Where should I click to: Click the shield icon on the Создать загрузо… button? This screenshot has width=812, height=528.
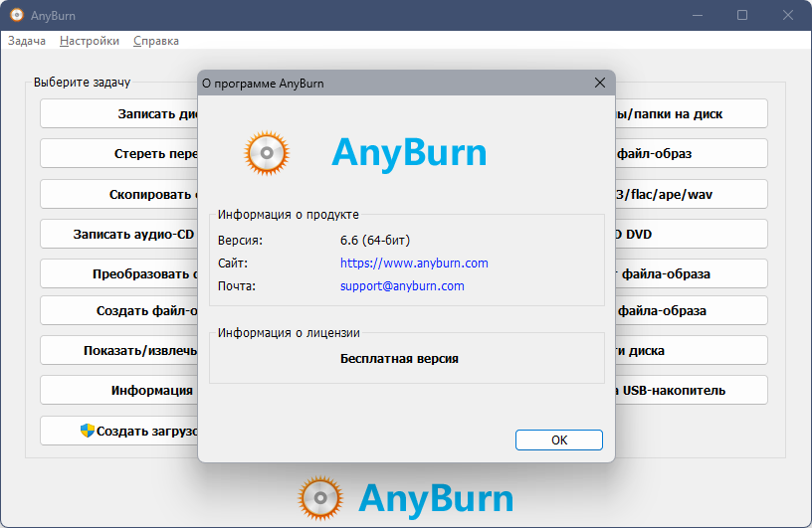point(88,431)
